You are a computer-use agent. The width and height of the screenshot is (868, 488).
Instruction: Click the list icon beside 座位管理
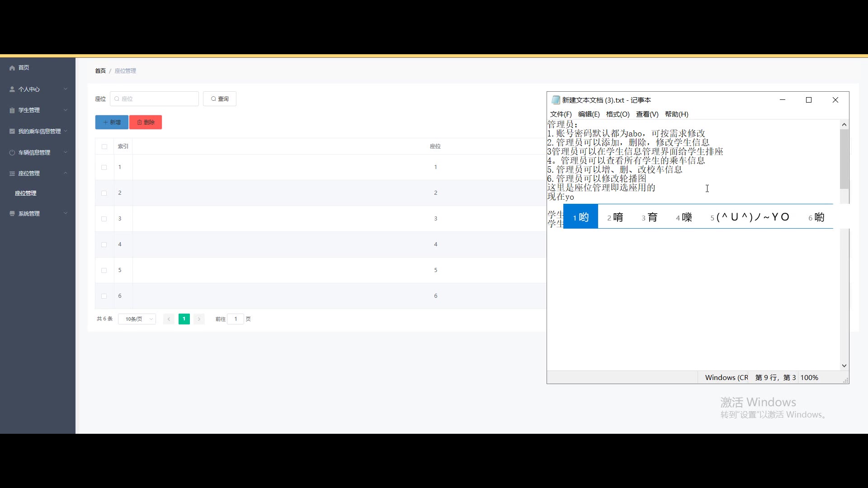(12, 174)
